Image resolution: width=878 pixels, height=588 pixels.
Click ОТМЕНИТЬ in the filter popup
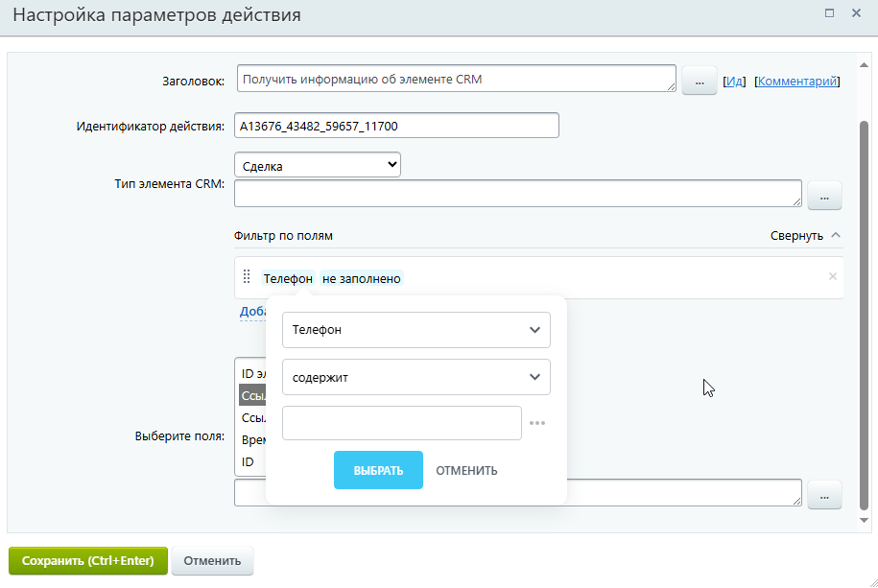(x=466, y=470)
